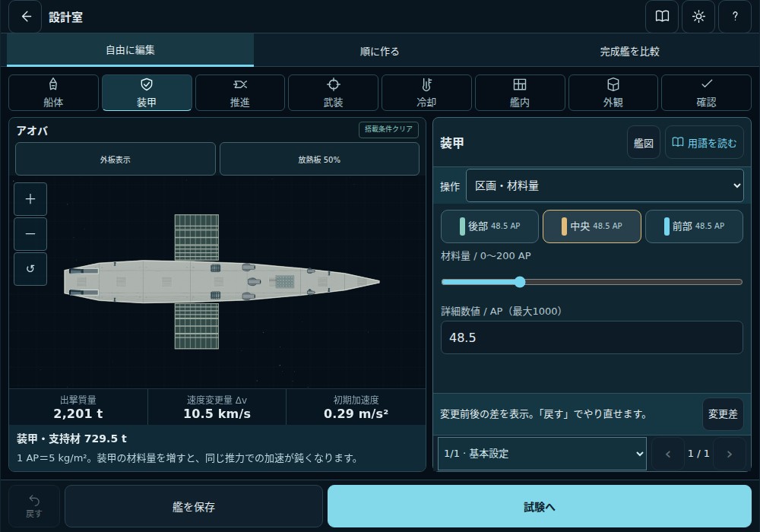Click the 詳細数値 AP input field
This screenshot has width=760, height=532.
pos(592,337)
